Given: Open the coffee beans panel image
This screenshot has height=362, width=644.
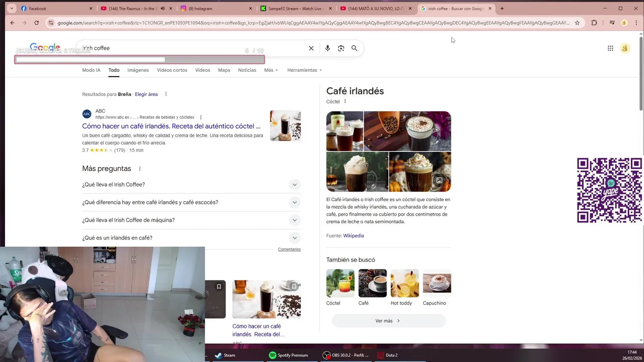Looking at the screenshot, I should (408, 131).
